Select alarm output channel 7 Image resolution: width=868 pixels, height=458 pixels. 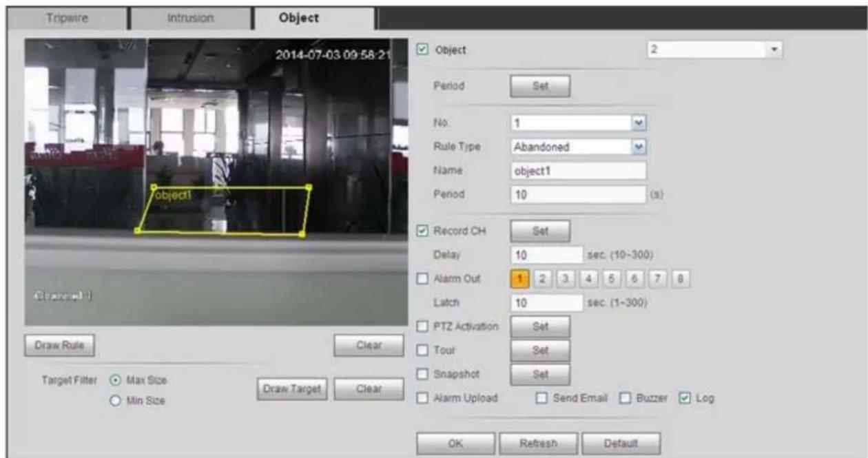658,279
